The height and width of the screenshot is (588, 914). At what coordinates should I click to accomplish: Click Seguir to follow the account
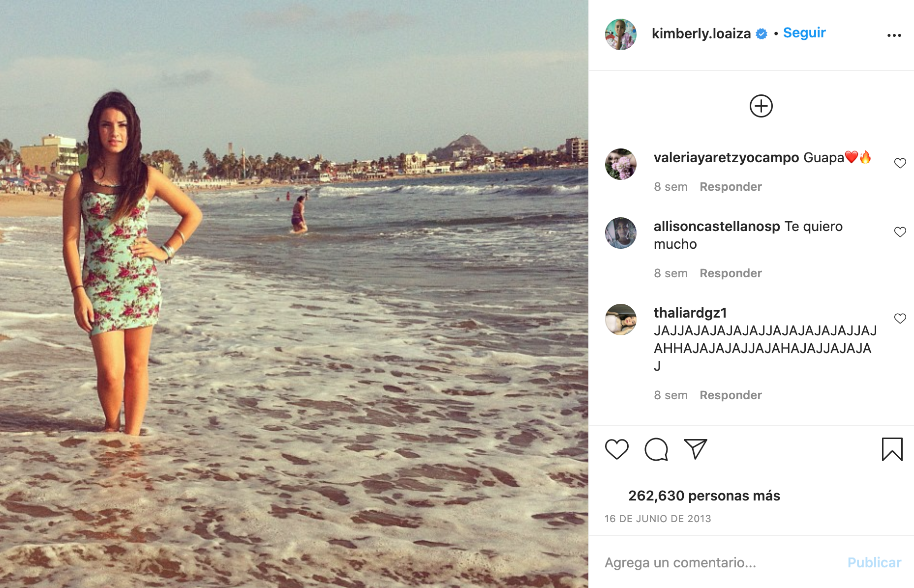(x=804, y=33)
